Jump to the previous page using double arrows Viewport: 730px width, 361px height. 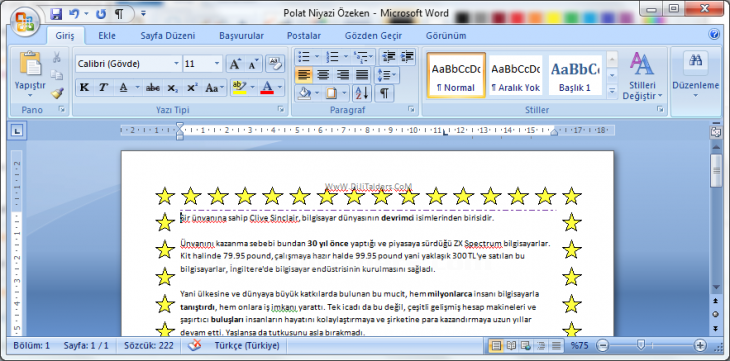tap(716, 301)
